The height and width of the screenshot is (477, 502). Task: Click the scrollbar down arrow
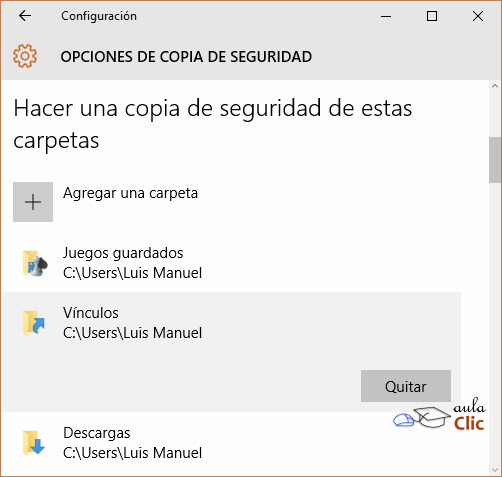click(495, 470)
